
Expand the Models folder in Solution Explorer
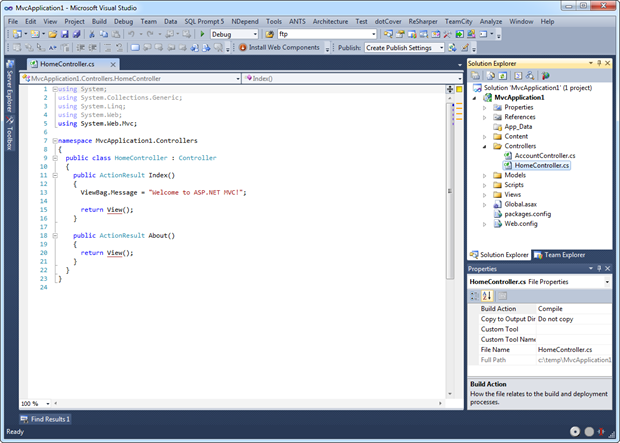[x=485, y=176]
